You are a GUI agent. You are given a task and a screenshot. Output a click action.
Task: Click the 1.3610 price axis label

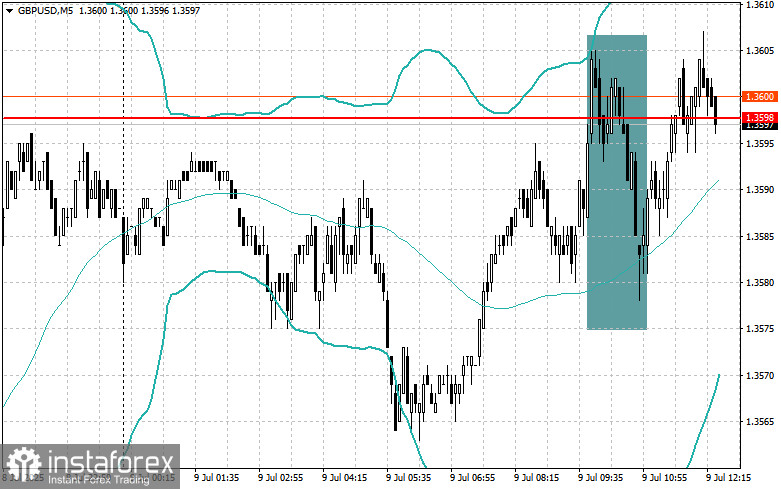760,4
